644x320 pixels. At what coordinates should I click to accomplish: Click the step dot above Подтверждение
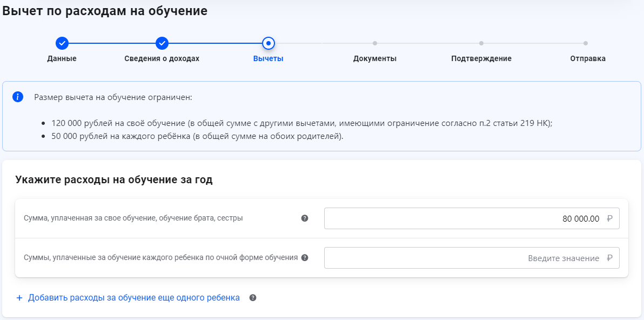point(481,43)
